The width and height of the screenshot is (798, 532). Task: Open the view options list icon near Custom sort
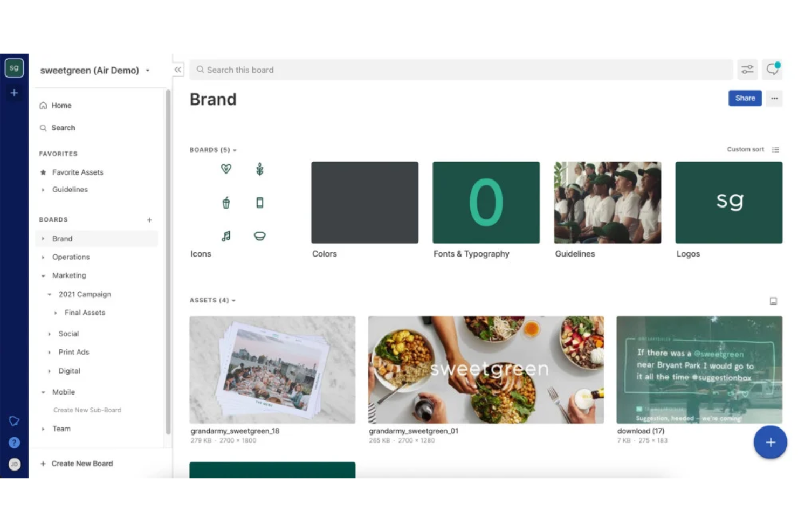776,149
